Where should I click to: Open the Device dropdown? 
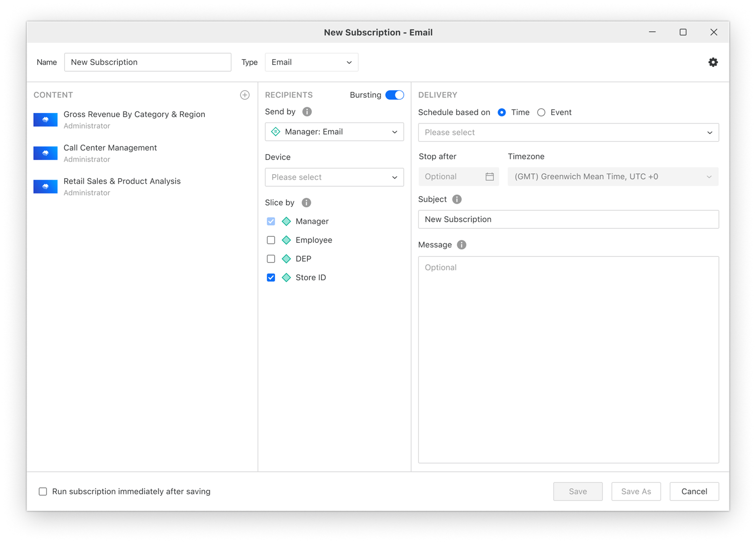334,177
